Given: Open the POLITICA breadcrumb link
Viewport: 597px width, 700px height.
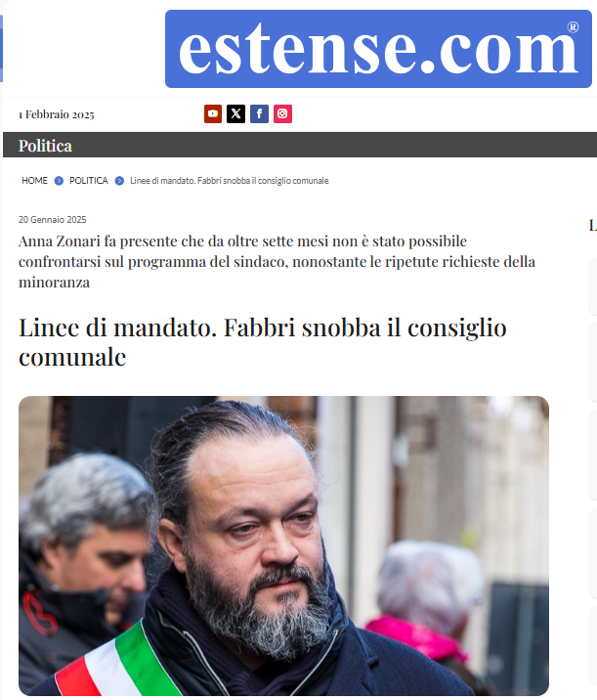Looking at the screenshot, I should coord(89,180).
